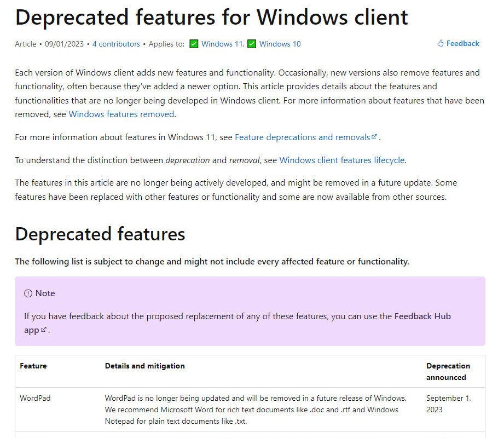Click the Deprecated features section heading
The height and width of the screenshot is (438, 504).
(x=100, y=234)
